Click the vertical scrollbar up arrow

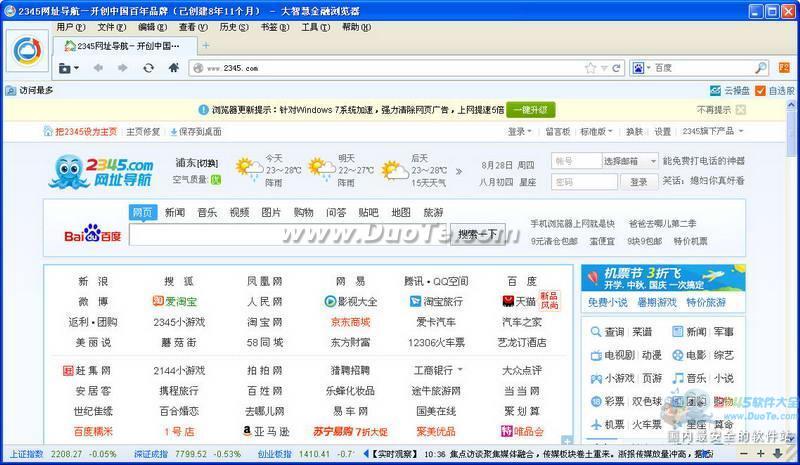(x=791, y=105)
